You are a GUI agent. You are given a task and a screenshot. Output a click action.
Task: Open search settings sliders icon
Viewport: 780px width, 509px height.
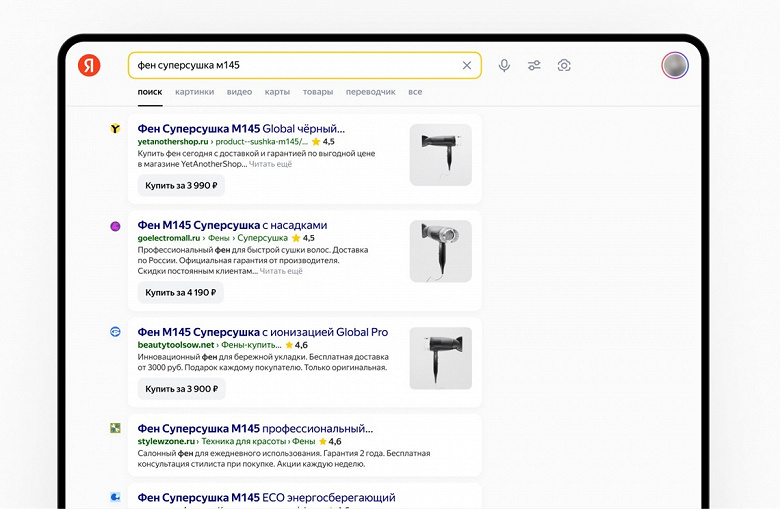point(534,65)
